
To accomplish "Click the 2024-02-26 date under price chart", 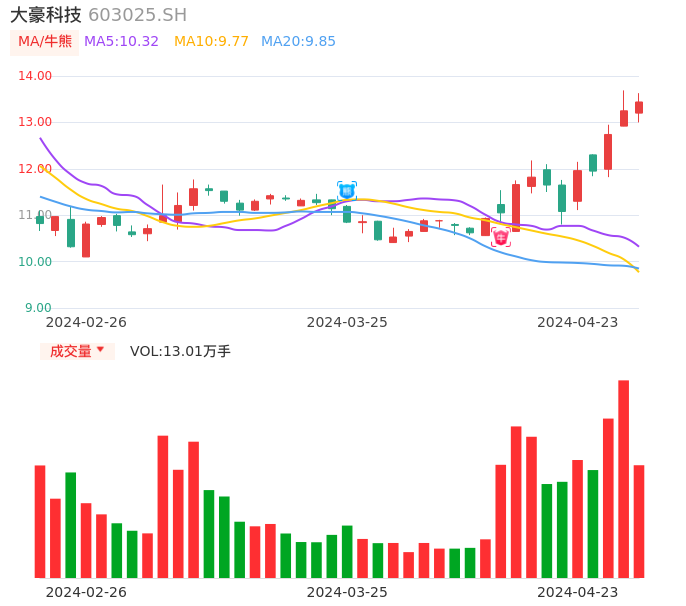I will [86, 322].
